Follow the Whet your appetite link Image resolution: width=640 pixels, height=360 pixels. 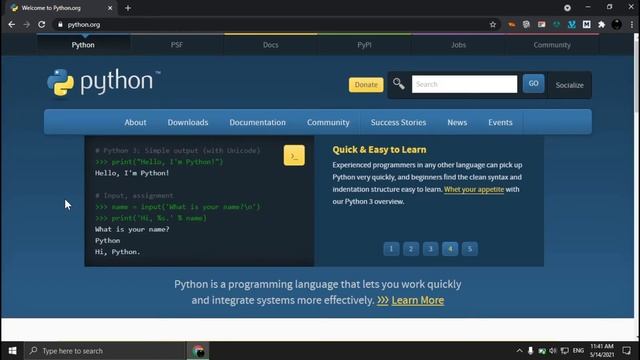coord(473,189)
